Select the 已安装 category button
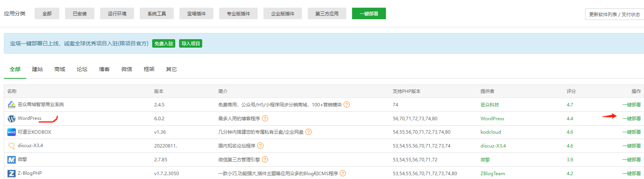The width and height of the screenshot is (644, 179). 80,13
